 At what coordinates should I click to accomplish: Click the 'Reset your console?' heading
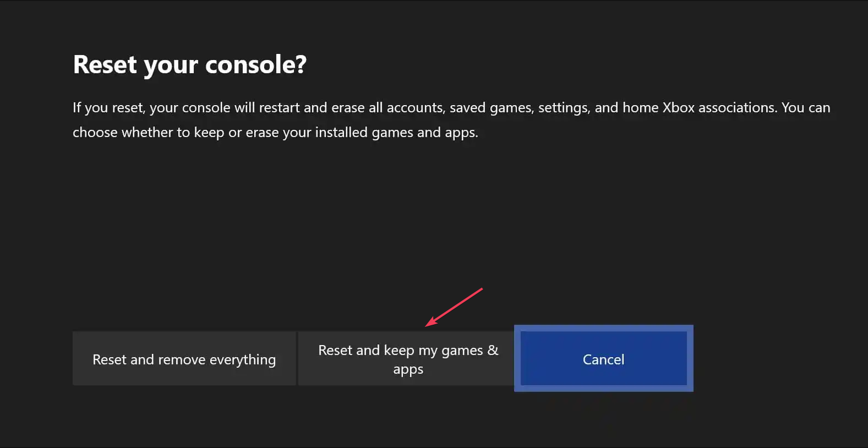click(190, 65)
